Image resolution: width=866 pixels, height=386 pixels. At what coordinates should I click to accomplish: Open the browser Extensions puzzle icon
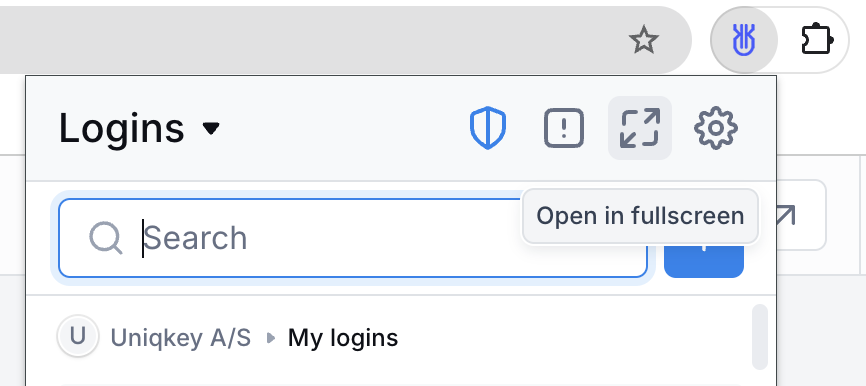[x=816, y=40]
